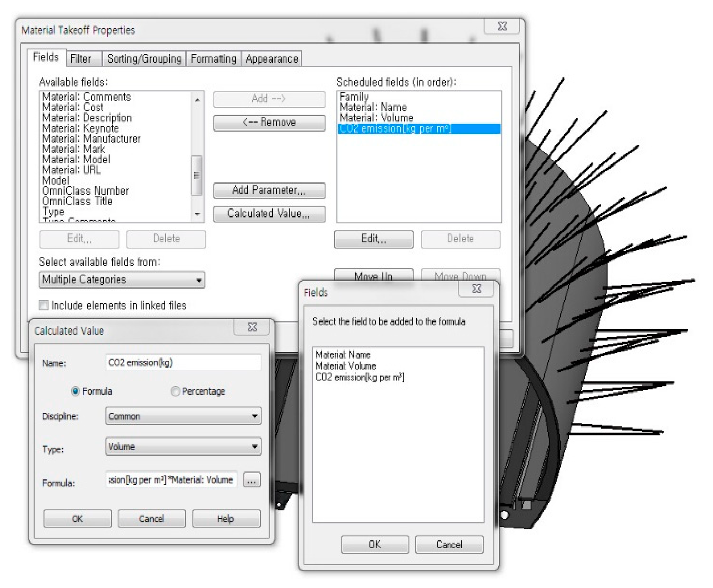
Task: Click the Name input field
Action: coord(183,363)
